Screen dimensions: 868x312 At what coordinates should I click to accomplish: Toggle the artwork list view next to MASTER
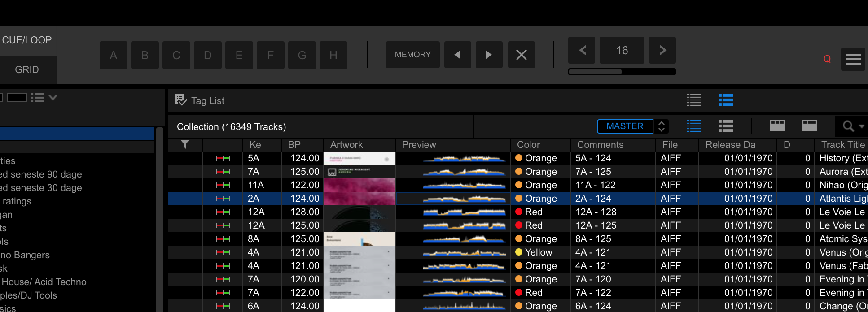click(726, 126)
